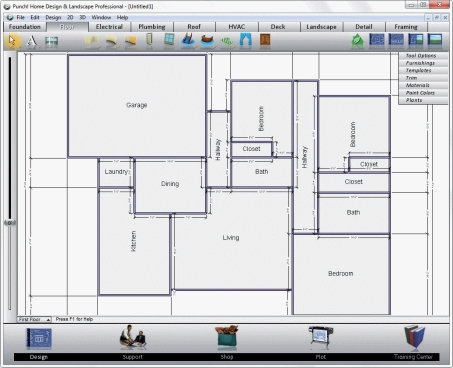Select the wall drawing tool
This screenshot has height=368, width=453.
coord(92,41)
